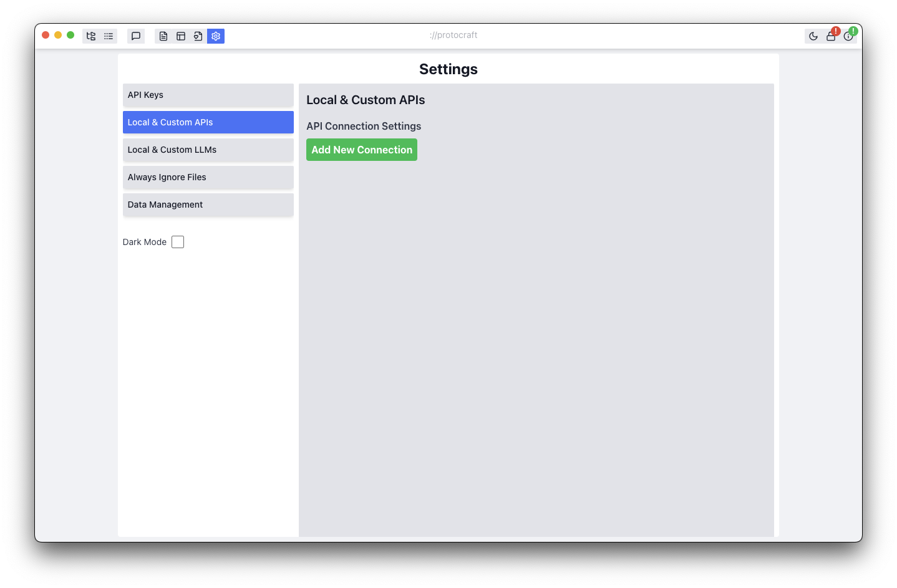Select the API Keys settings tab
Image resolution: width=897 pixels, height=588 pixels.
pyautogui.click(x=208, y=95)
